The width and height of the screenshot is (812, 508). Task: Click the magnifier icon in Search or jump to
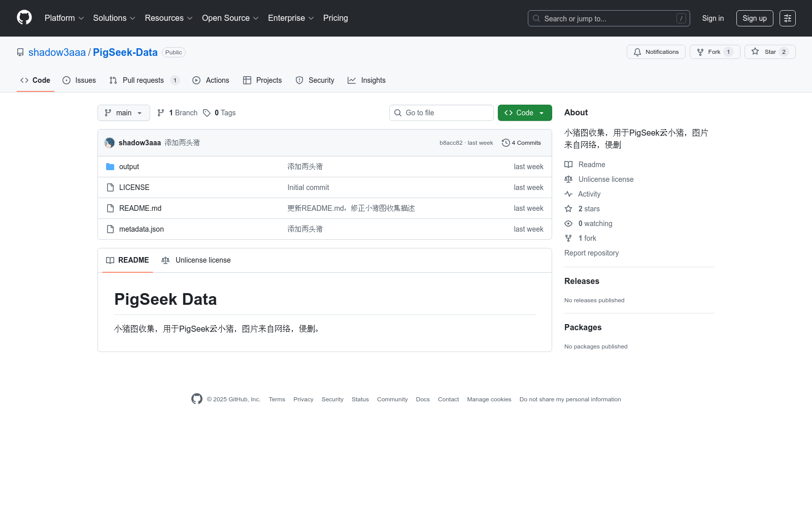pyautogui.click(x=536, y=18)
